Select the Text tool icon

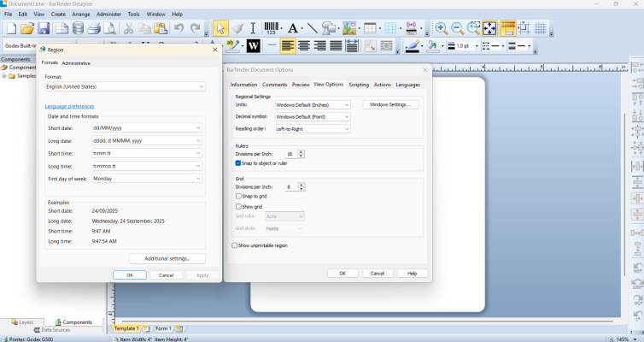294,28
